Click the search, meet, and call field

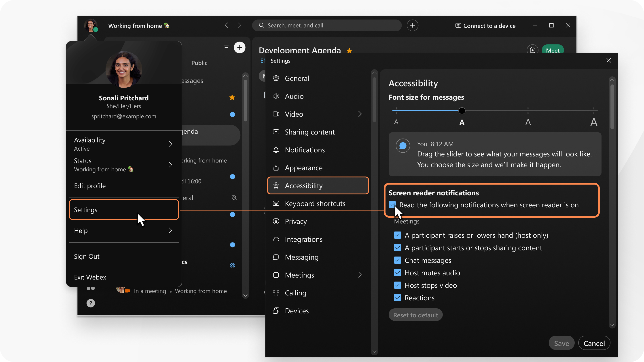coord(327,25)
